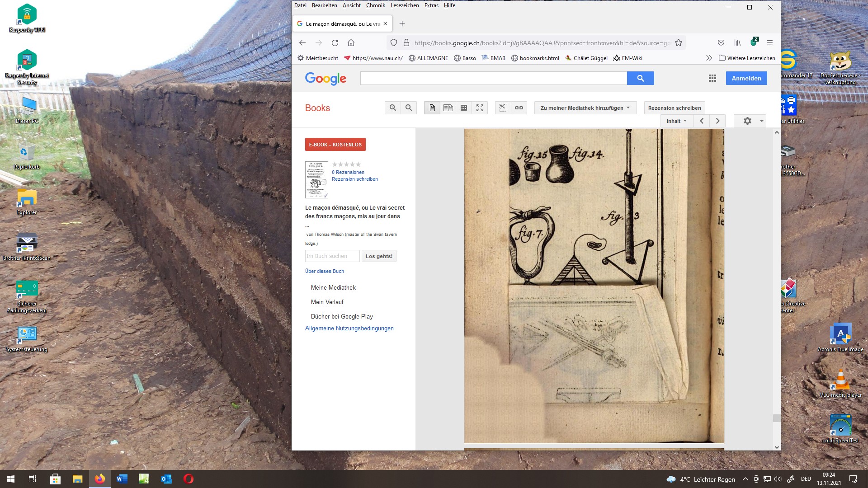Viewport: 868px width, 488px height.
Task: Select the 'Le maçon démasqué' browser tab
Action: tap(343, 24)
